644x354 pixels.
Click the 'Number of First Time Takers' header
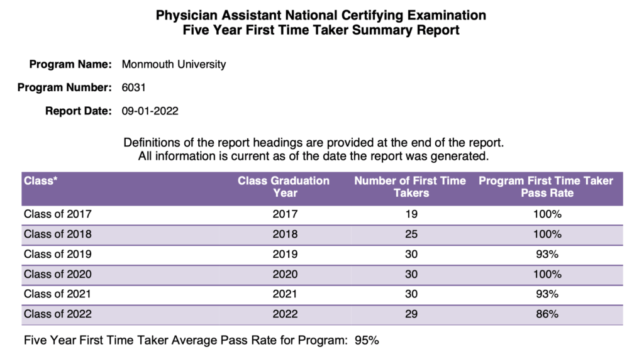(x=410, y=187)
